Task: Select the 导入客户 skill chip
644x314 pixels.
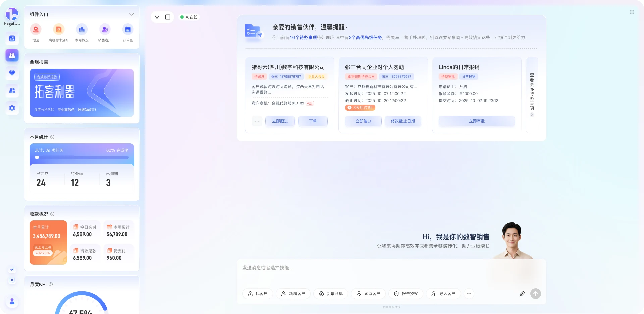Action: 443,294
